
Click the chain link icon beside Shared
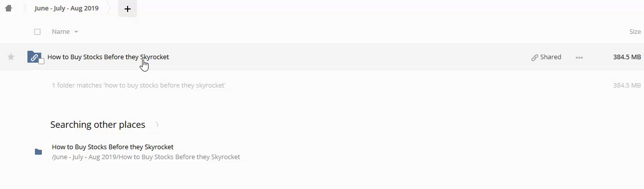click(534, 57)
